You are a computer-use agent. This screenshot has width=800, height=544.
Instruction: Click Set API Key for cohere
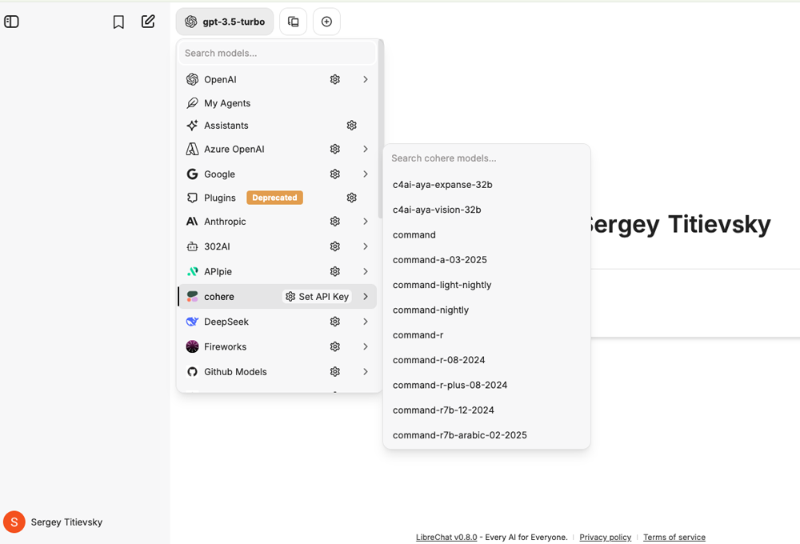click(317, 297)
